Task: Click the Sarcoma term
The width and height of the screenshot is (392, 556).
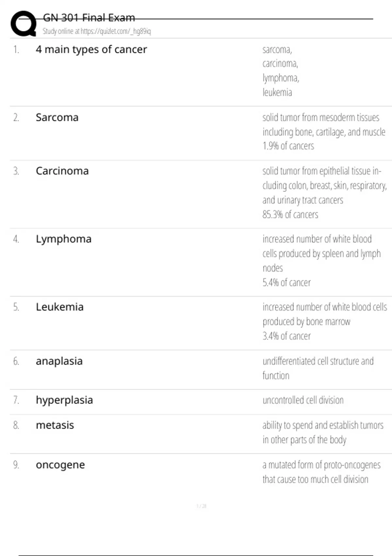Action: click(57, 117)
